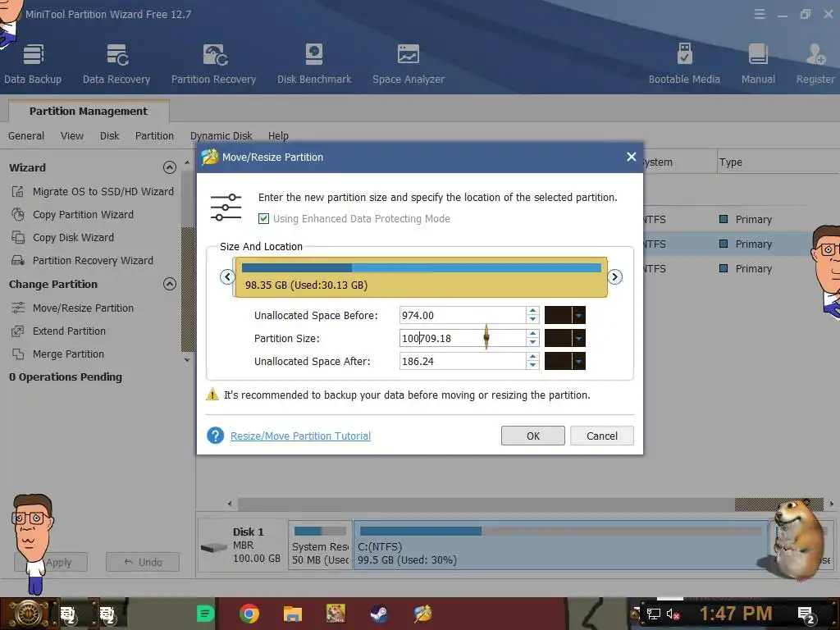Start the Disk Benchmark tool
Viewport: 840px width, 630px height.
314,64
